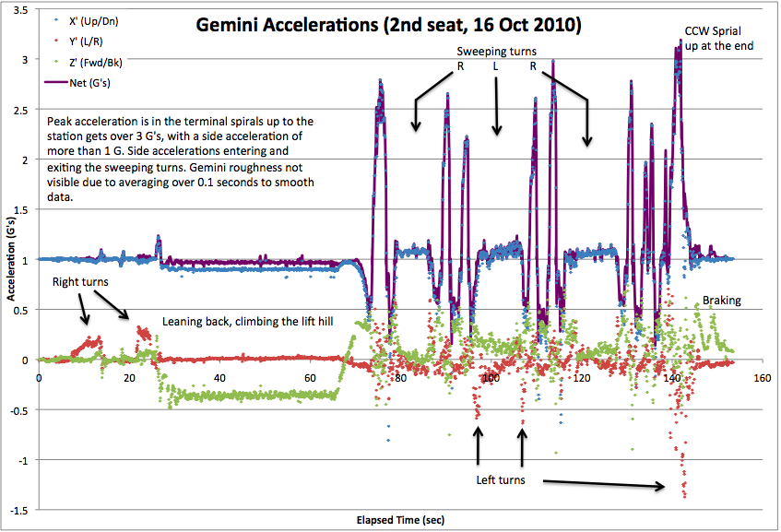Click the 160 tick label on time axis
This screenshot has width=781, height=532.
click(x=763, y=378)
